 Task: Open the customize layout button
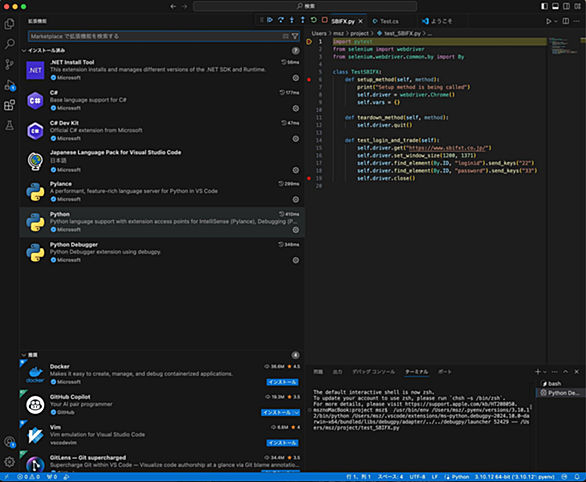pos(577,6)
